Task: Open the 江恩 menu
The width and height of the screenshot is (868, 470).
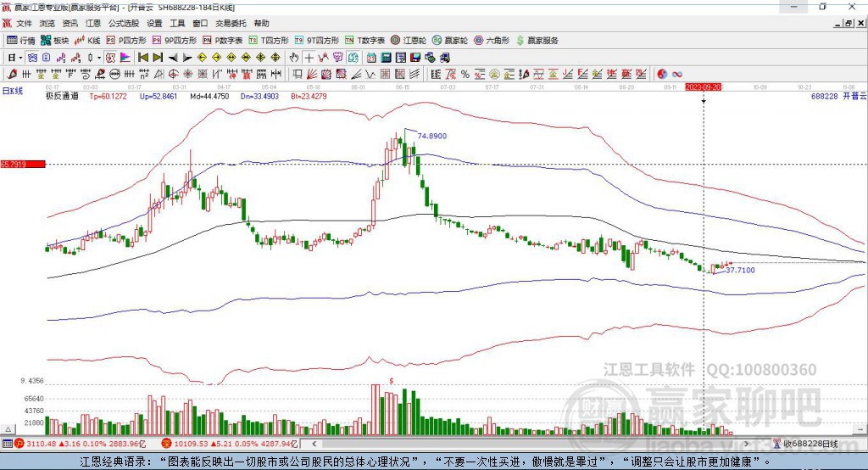Action: point(93,23)
